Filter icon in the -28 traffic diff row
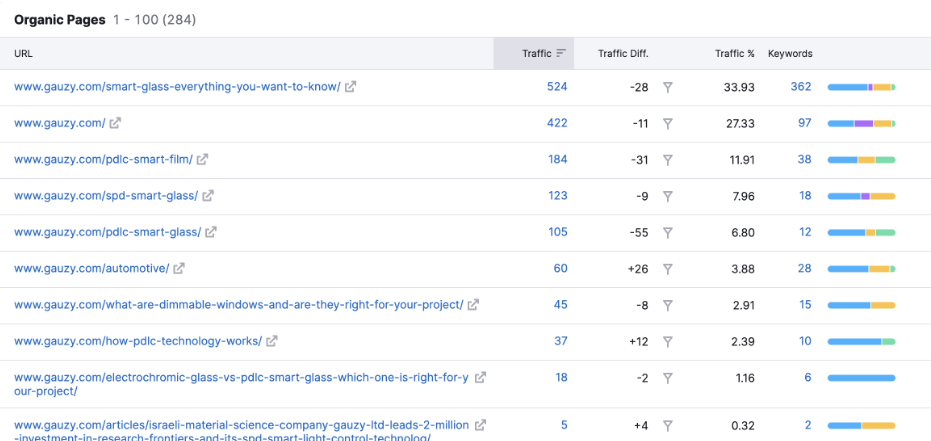The image size is (931, 441). click(667, 87)
